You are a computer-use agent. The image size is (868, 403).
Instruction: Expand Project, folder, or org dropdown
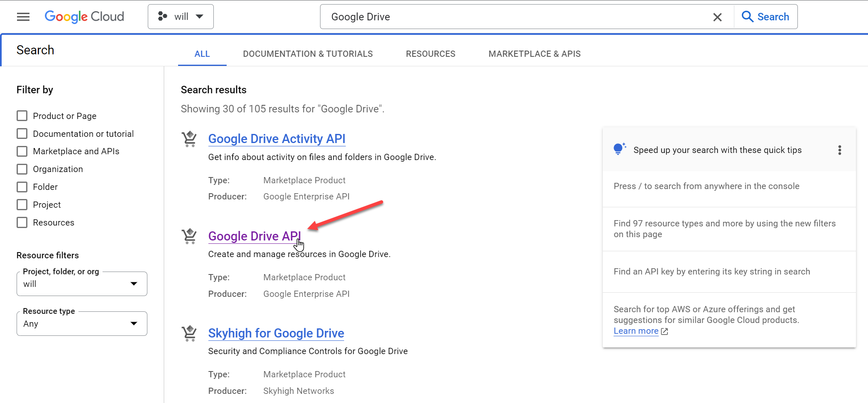pos(82,284)
